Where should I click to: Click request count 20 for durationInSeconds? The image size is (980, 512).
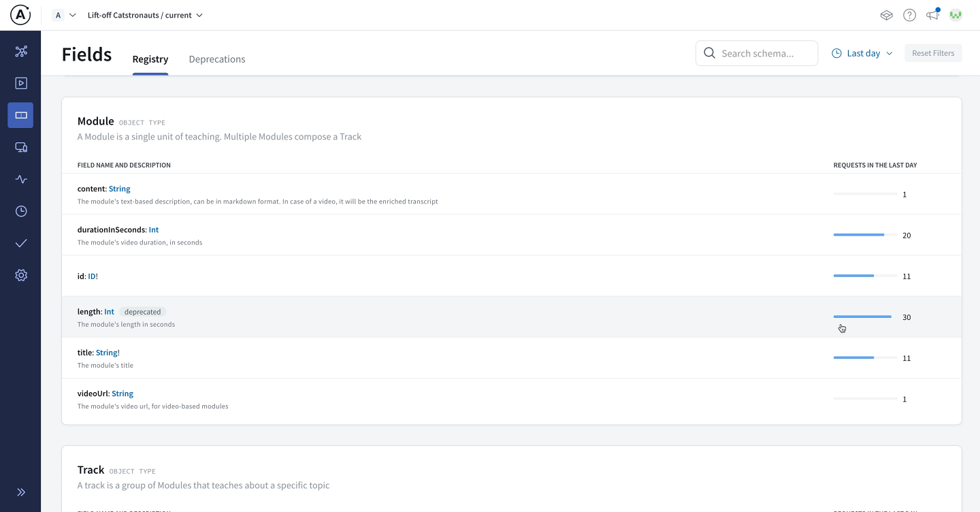[906, 236]
